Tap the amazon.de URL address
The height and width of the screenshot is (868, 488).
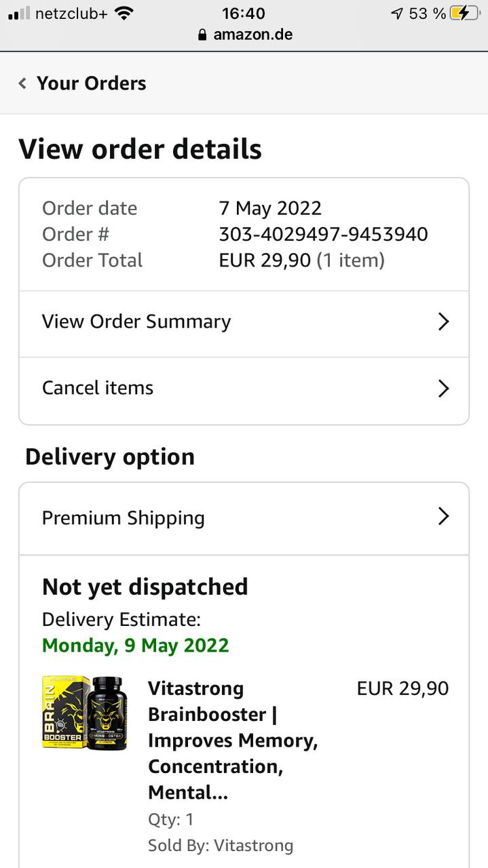coord(252,35)
